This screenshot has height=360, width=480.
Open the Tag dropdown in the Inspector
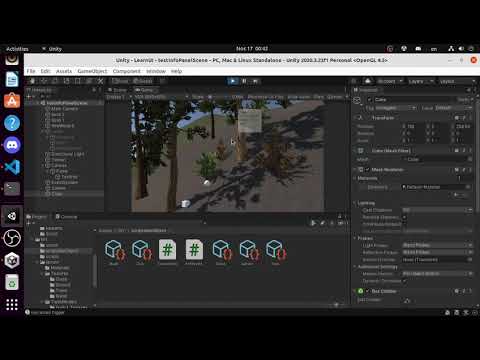click(396, 108)
